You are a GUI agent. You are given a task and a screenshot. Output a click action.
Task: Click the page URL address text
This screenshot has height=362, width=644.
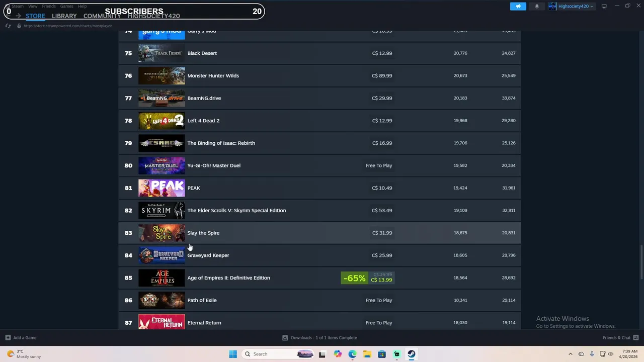point(68,26)
